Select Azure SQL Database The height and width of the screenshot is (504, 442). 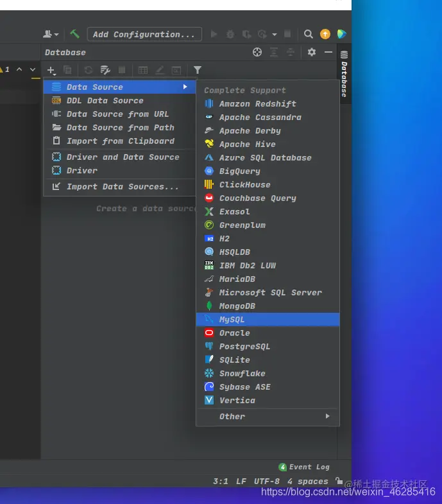pyautogui.click(x=268, y=158)
